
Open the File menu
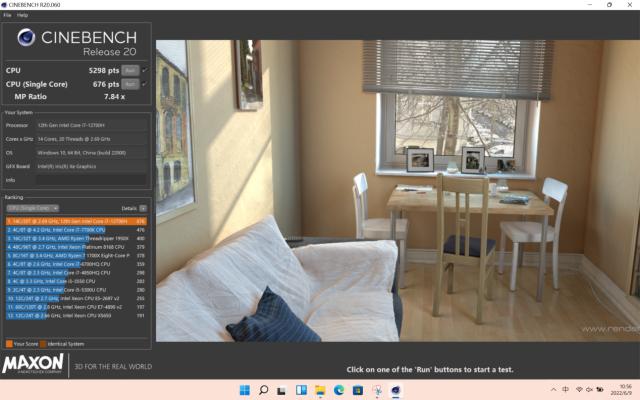[x=7, y=15]
